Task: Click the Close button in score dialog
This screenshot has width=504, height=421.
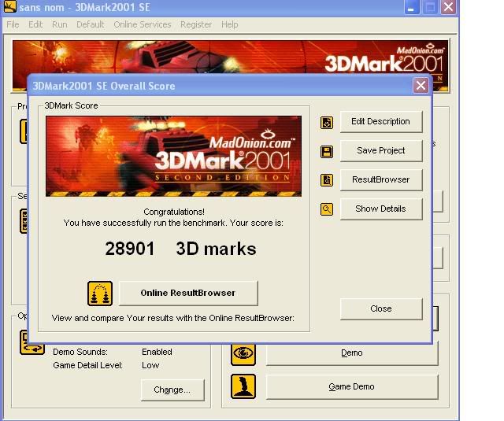Action: click(x=381, y=309)
